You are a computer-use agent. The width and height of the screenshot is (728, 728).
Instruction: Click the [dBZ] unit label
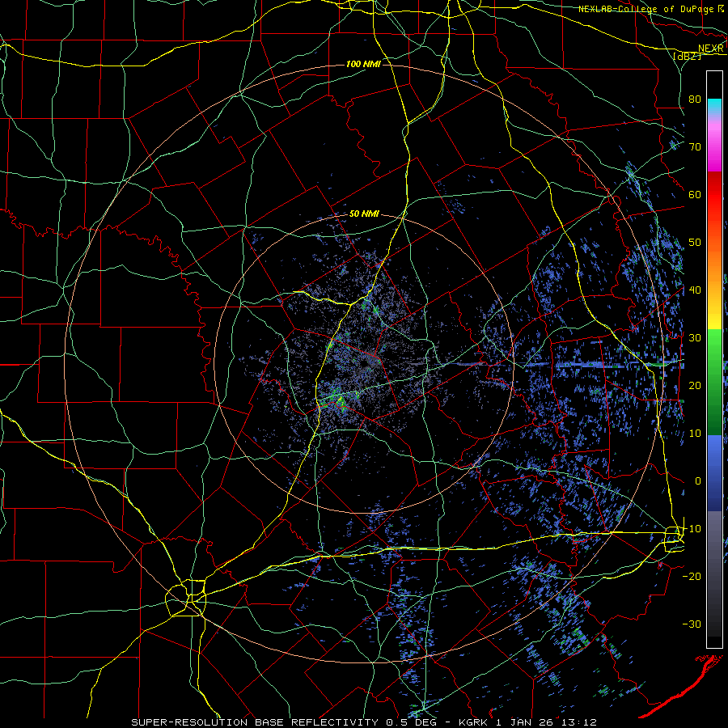[x=687, y=56]
